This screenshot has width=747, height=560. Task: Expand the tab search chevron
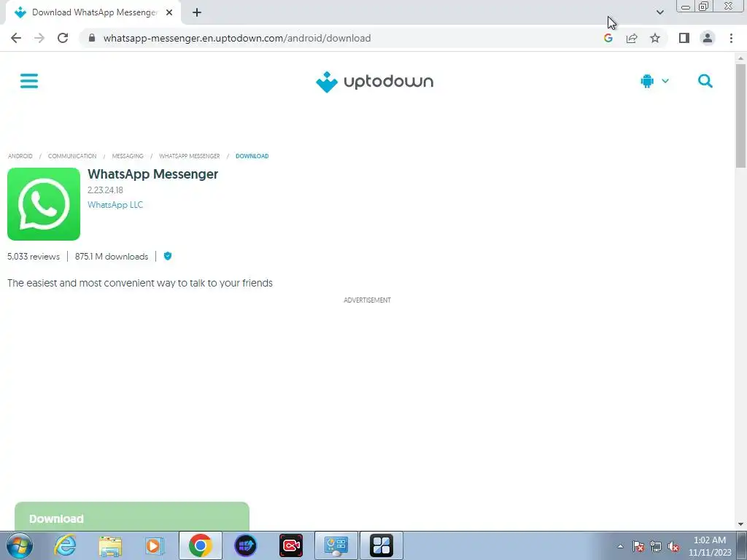pos(659,12)
